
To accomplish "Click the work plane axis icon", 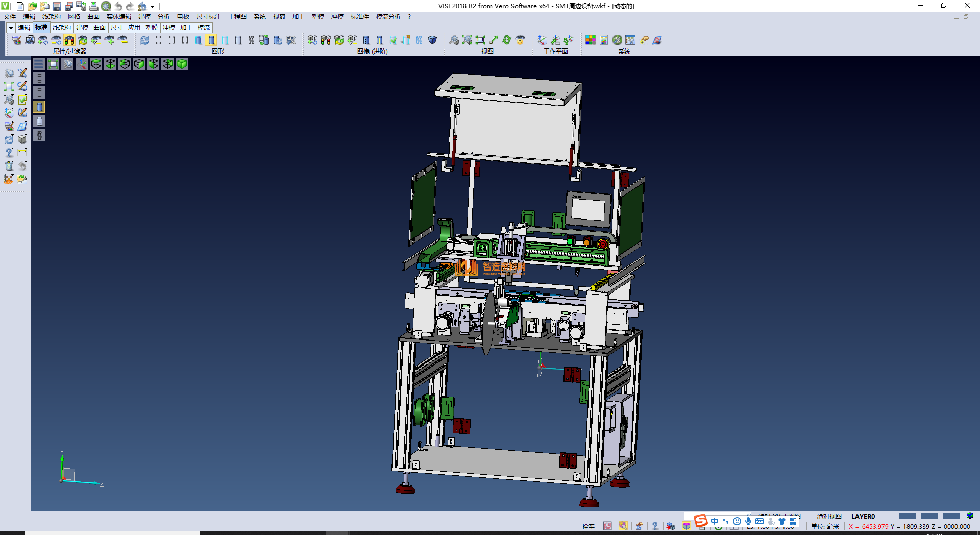I will (x=543, y=40).
